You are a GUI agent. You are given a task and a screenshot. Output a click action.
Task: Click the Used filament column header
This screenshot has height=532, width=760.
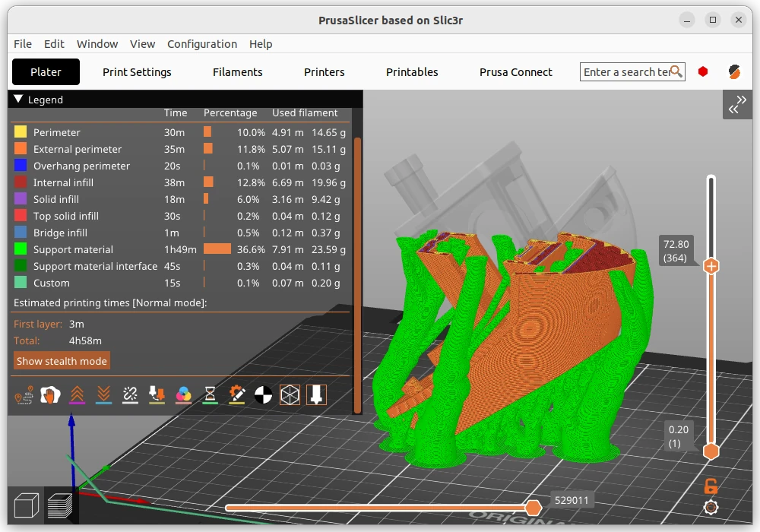coord(305,112)
